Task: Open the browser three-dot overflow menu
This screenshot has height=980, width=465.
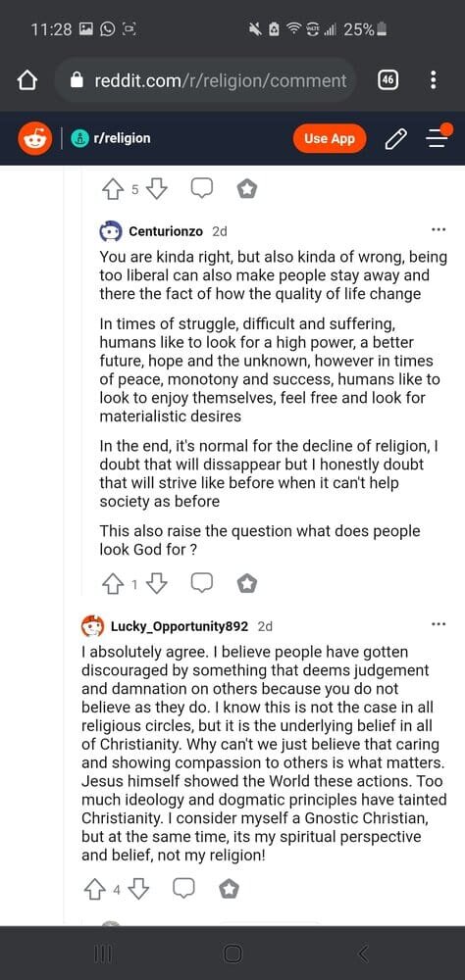Action: [x=434, y=80]
